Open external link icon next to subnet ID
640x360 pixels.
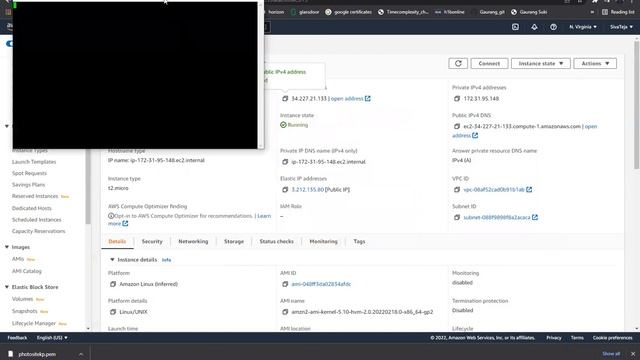click(x=535, y=217)
